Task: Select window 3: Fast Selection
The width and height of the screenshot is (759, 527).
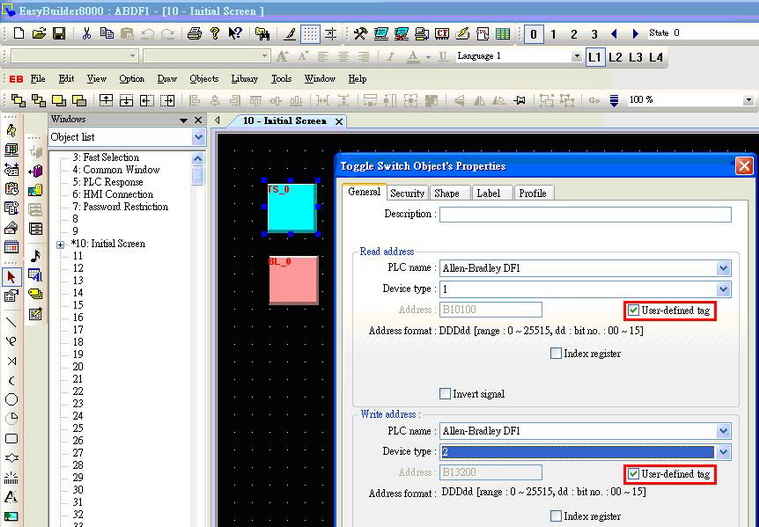Action: [106, 157]
